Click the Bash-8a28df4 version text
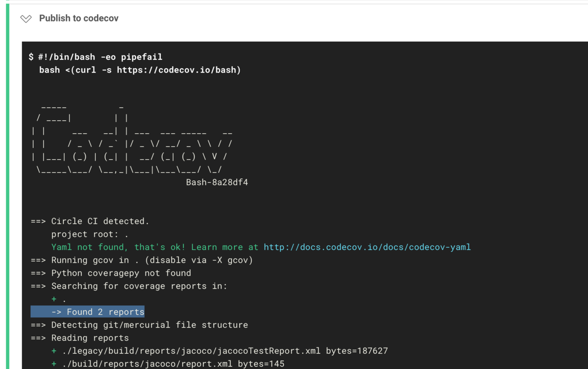The height and width of the screenshot is (369, 588). coord(217,182)
